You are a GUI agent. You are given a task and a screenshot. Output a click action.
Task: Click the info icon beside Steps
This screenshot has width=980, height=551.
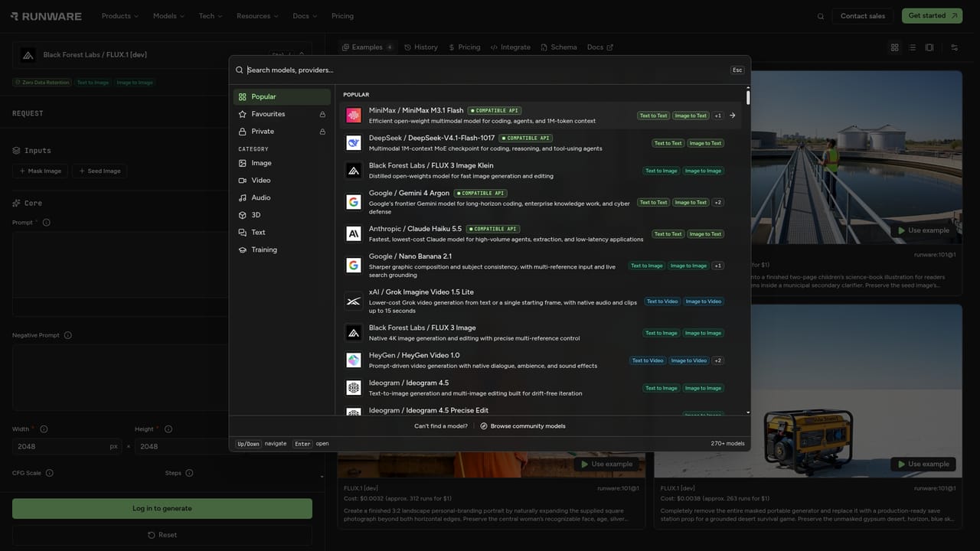tap(189, 473)
